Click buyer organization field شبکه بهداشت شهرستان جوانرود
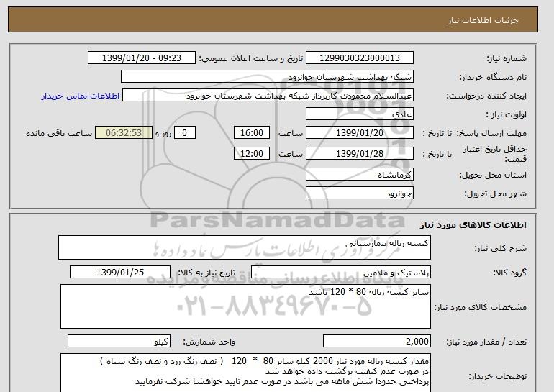Image resolution: width=554 pixels, height=392 pixels. (267, 77)
